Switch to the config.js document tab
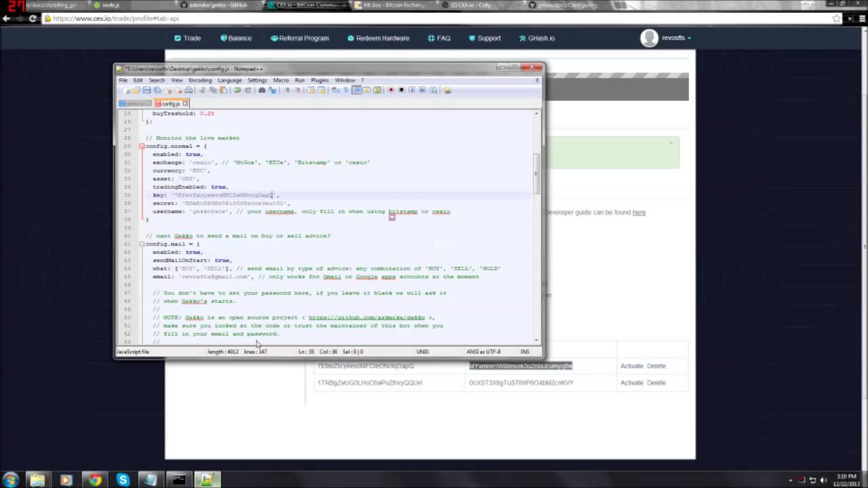The height and width of the screenshot is (488, 868). pos(170,104)
